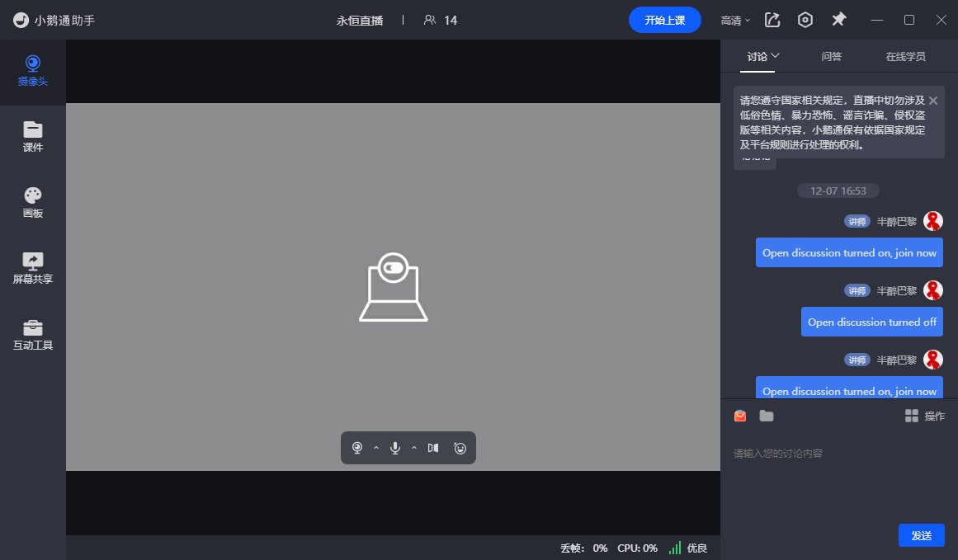Open the hexagon settings icon
958x560 pixels.
click(x=805, y=20)
